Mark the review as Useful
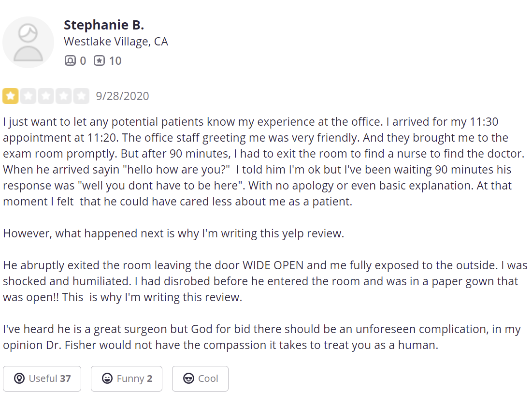532x393 pixels. coord(42,379)
